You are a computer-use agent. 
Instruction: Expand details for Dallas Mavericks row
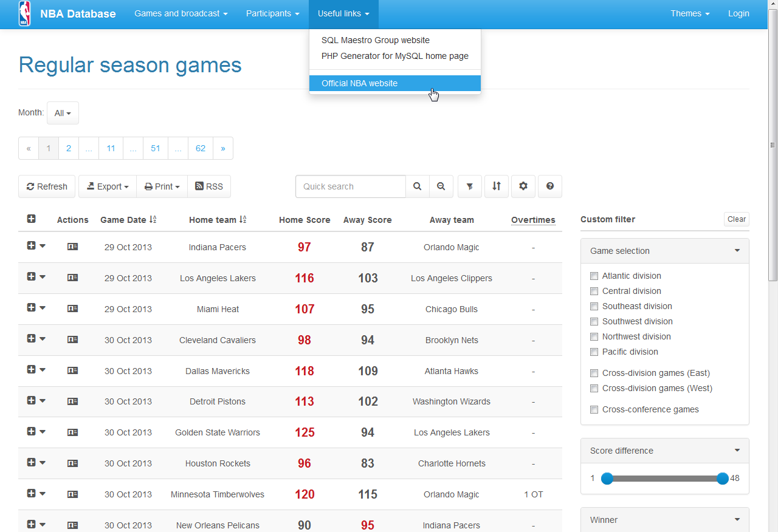point(32,369)
